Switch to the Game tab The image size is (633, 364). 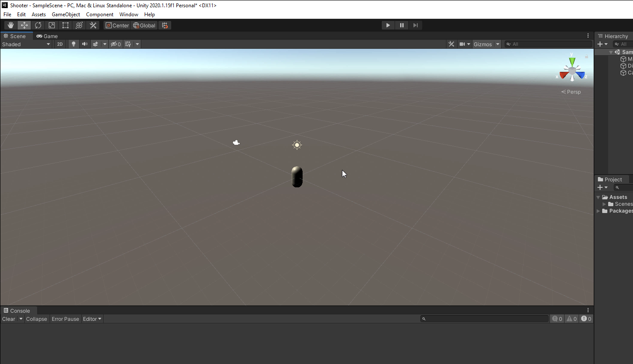pos(47,36)
